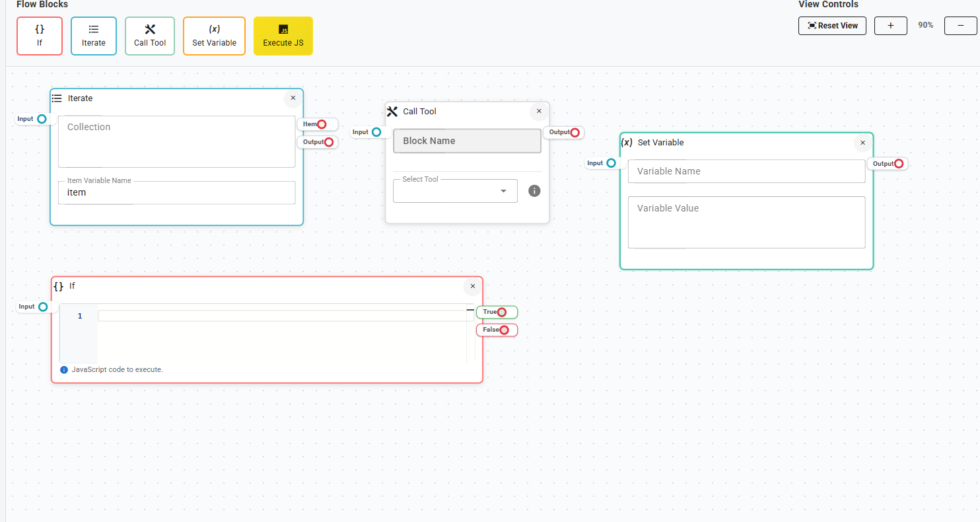Click the If block's False port
Image resolution: width=980 pixels, height=522 pixels.
tap(505, 330)
